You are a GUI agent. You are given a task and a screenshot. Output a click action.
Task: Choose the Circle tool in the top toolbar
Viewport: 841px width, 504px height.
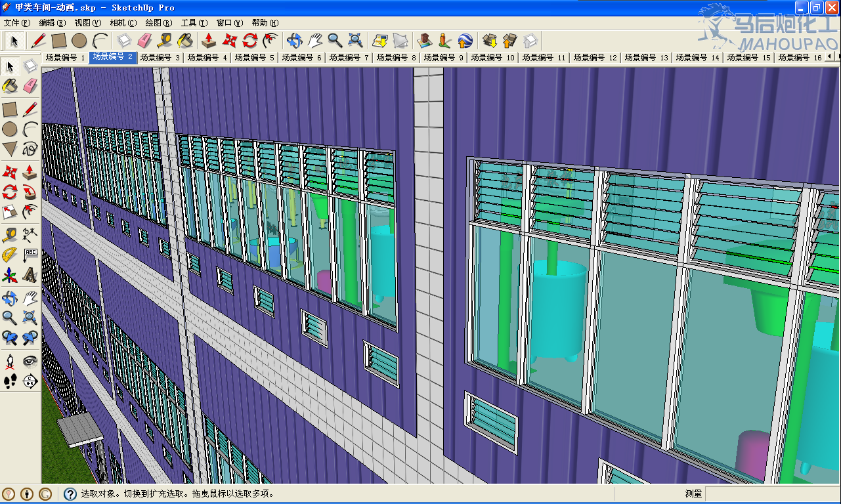[x=79, y=41]
